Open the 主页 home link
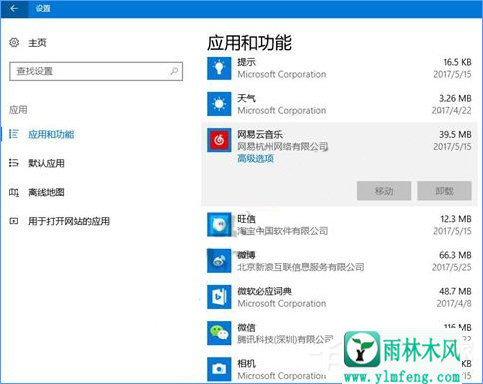Screen dimensions: 483x384 point(37,43)
